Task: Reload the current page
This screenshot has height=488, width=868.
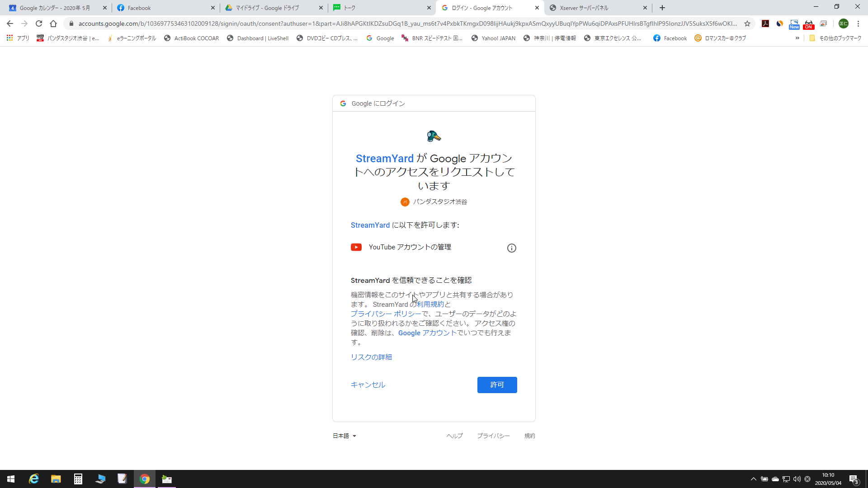Action: tap(39, 23)
